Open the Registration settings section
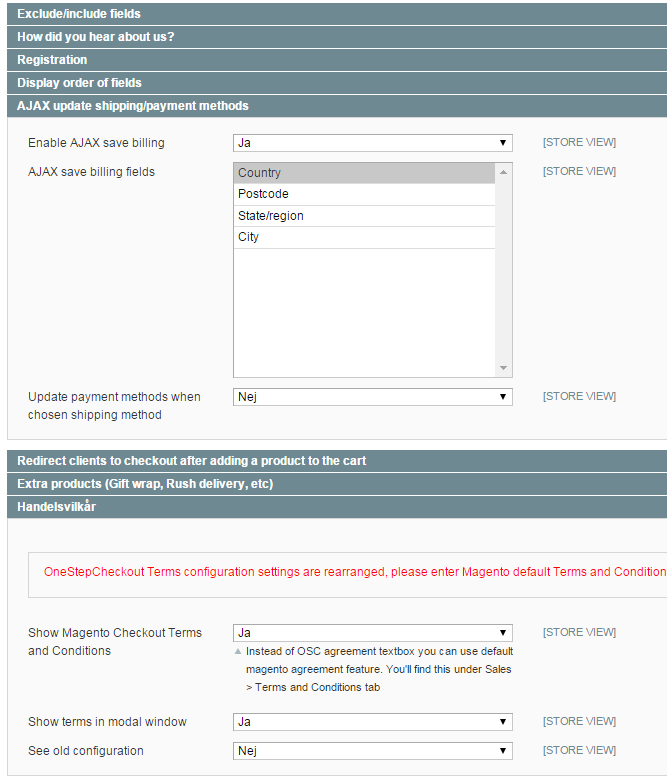Image resolution: width=667 pixels, height=782 pixels. pos(52,60)
